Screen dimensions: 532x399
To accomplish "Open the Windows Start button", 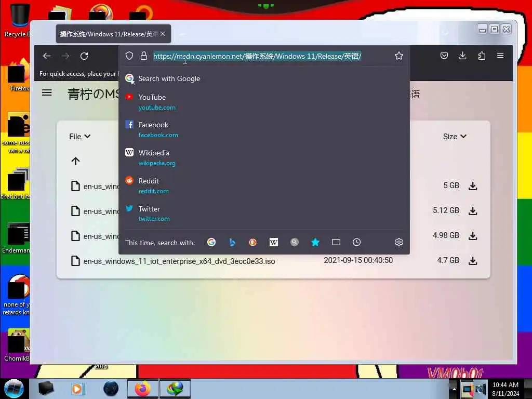I will 14,389.
